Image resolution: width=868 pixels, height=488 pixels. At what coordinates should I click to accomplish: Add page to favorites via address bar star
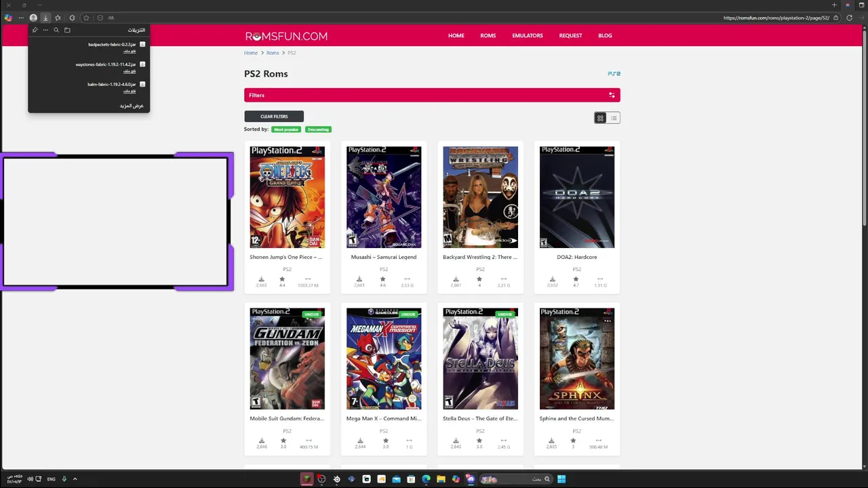[86, 18]
